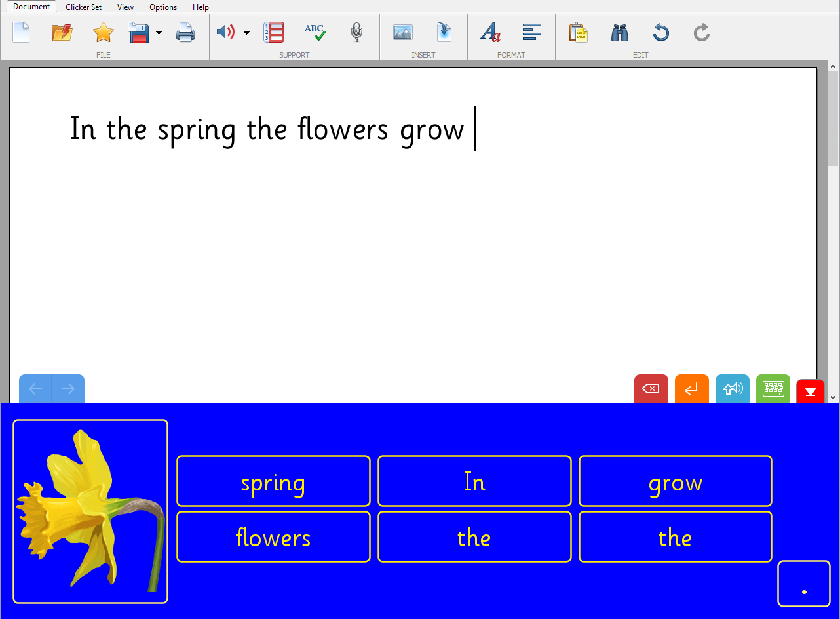Open the favorites star icon
Image resolution: width=840 pixels, height=619 pixels.
tap(103, 31)
